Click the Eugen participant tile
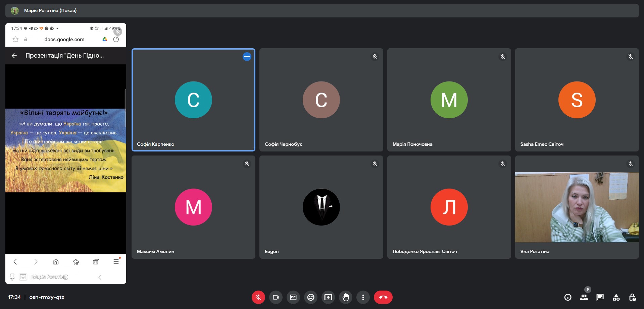 point(321,207)
